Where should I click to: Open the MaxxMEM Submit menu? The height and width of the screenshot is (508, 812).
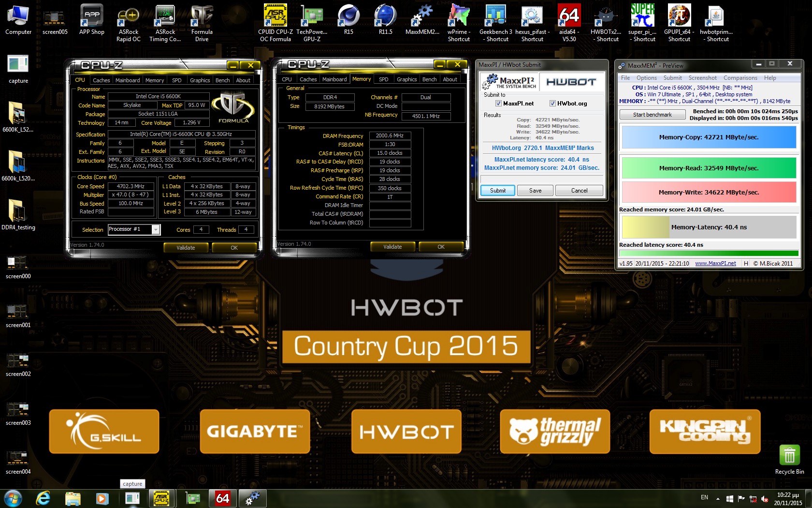(x=673, y=78)
